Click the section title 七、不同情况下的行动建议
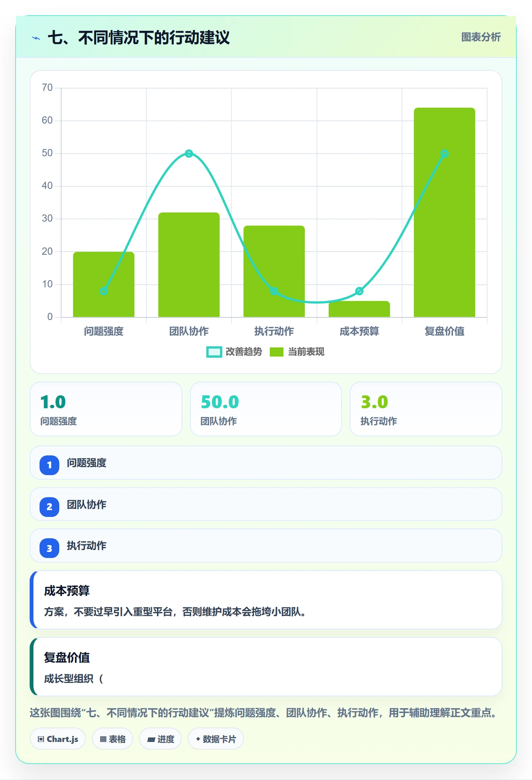 [139, 38]
